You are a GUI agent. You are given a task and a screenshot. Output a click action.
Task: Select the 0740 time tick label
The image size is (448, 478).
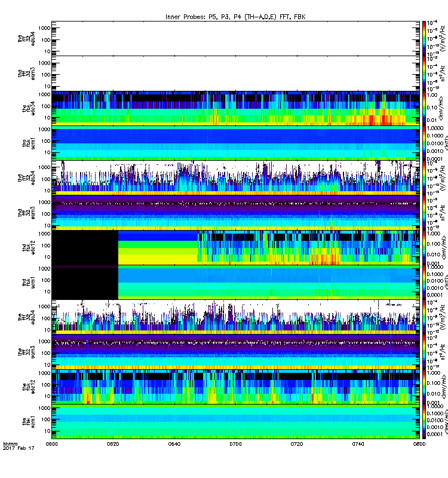click(358, 444)
